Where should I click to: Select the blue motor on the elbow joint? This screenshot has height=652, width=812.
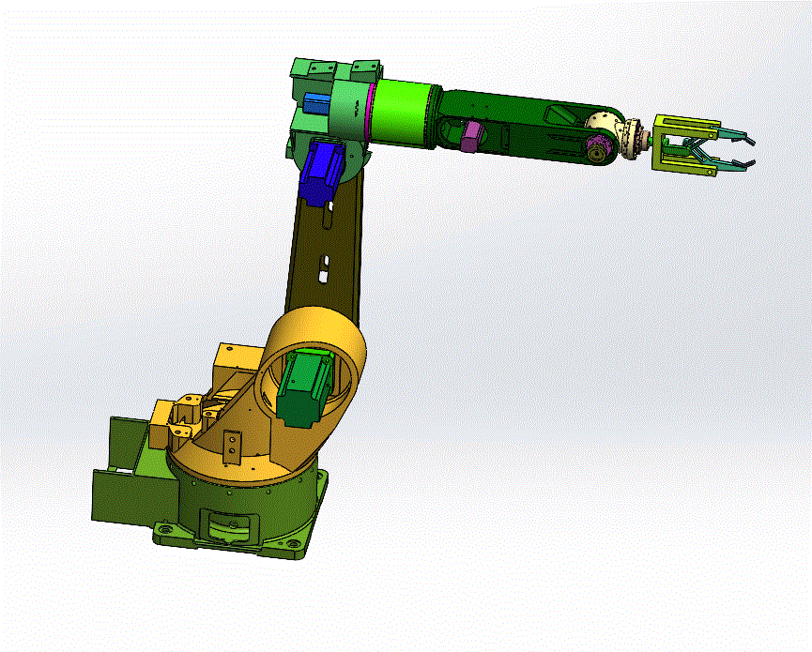click(x=321, y=174)
